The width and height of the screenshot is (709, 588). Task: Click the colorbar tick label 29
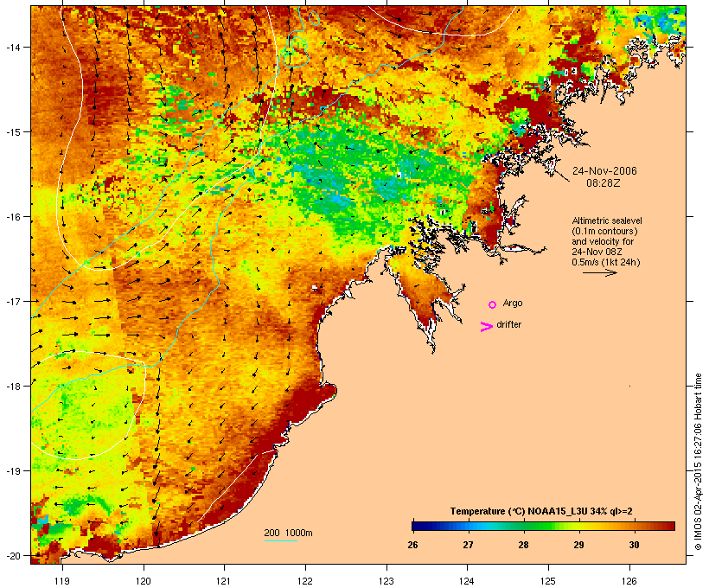[x=578, y=545]
